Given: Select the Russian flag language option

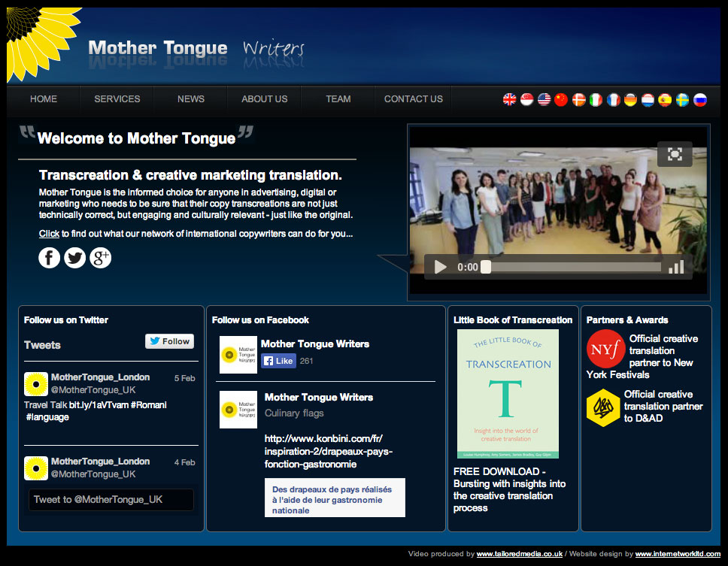Looking at the screenshot, I should [699, 99].
